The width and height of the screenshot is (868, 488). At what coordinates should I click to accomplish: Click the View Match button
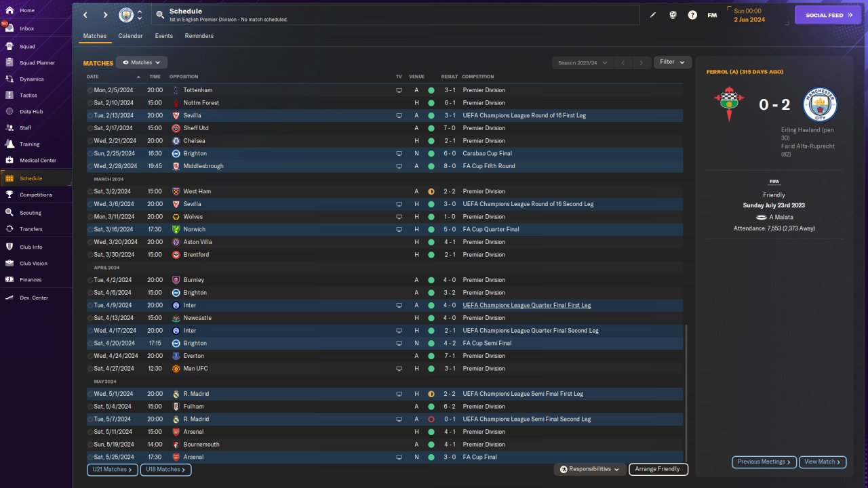[823, 462]
